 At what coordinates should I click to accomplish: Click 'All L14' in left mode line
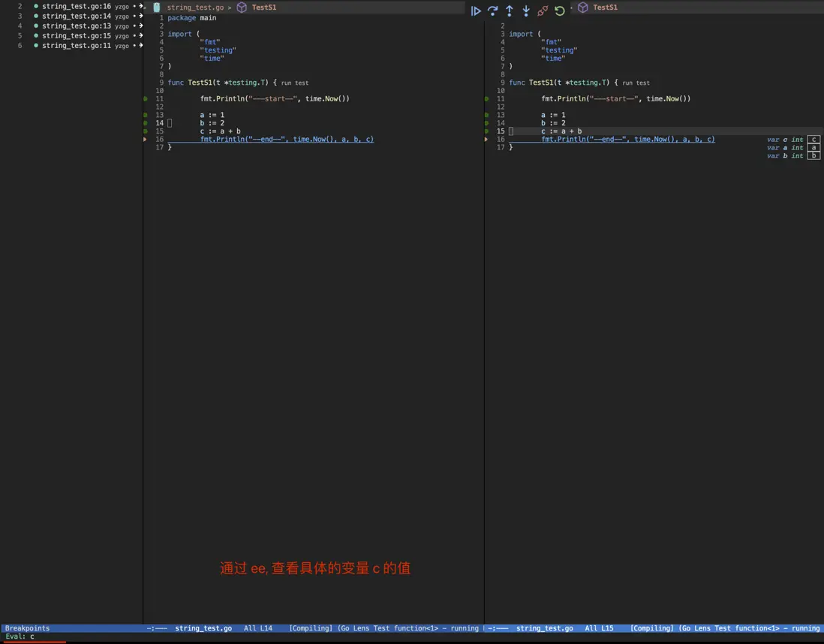(x=258, y=628)
